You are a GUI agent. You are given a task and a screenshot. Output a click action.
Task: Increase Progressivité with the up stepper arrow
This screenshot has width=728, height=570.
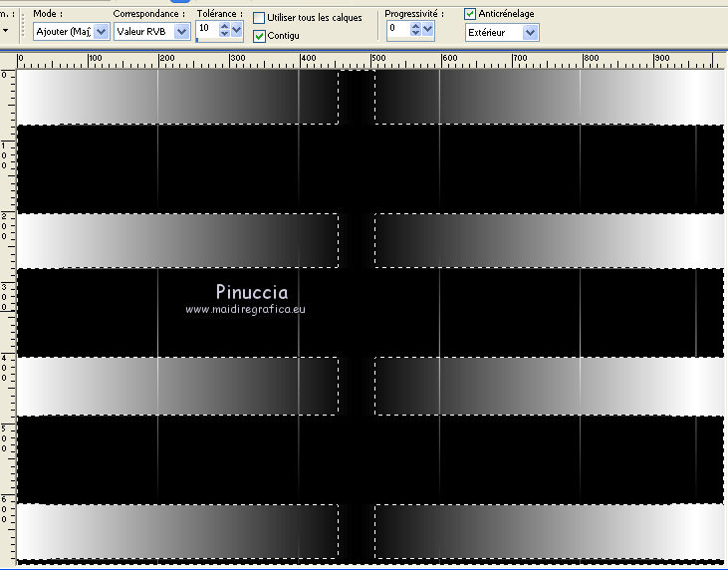click(x=415, y=26)
